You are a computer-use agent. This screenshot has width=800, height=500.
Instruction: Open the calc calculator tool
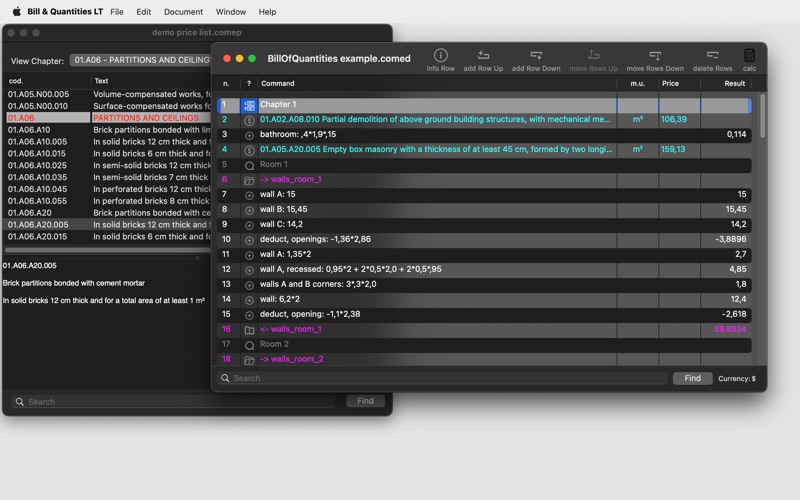click(749, 55)
